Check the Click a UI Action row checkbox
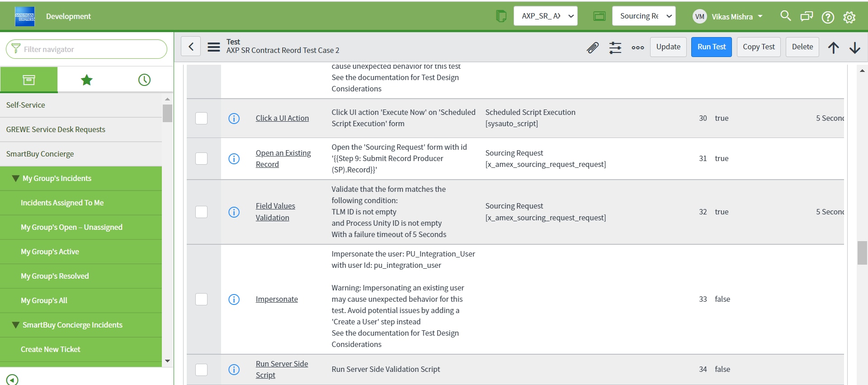868x385 pixels. 201,119
